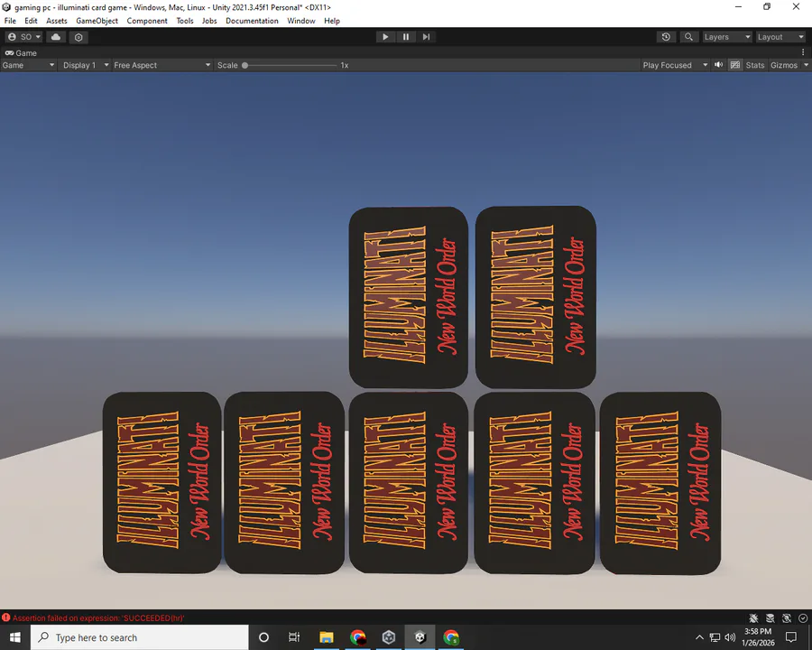
Task: Open the Undo History icon
Action: pyautogui.click(x=666, y=37)
